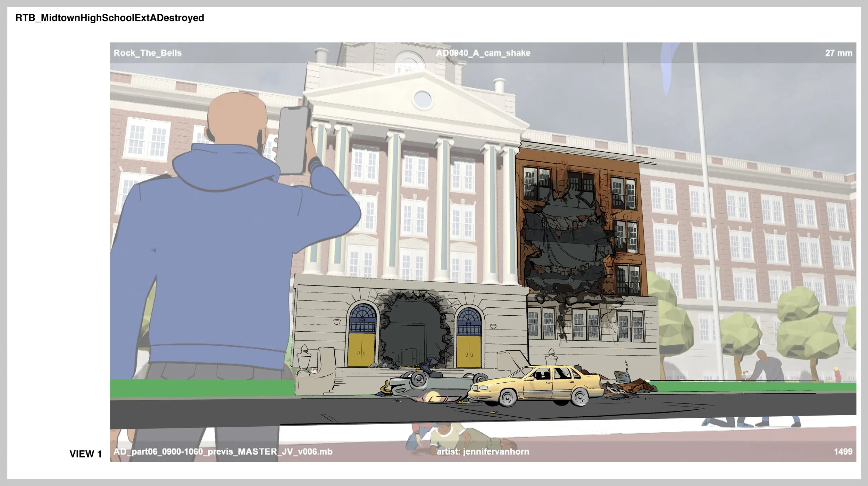868x486 pixels.
Task: Click the VIEW 1 label
Action: [85, 454]
